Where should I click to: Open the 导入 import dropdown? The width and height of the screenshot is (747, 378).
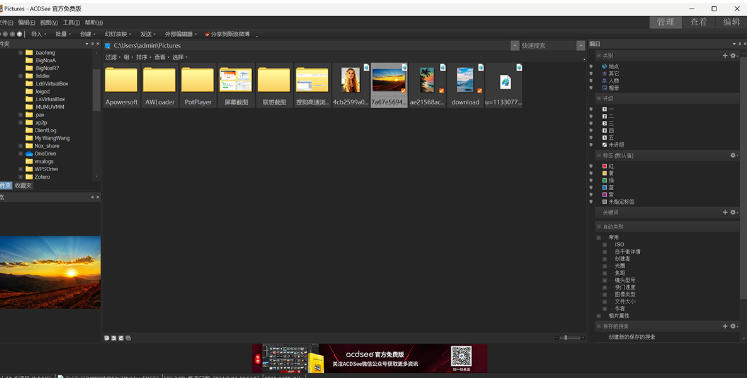[x=39, y=34]
